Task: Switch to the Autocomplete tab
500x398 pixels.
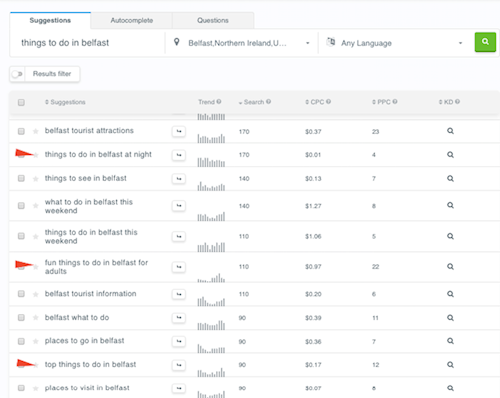Action: (x=132, y=20)
